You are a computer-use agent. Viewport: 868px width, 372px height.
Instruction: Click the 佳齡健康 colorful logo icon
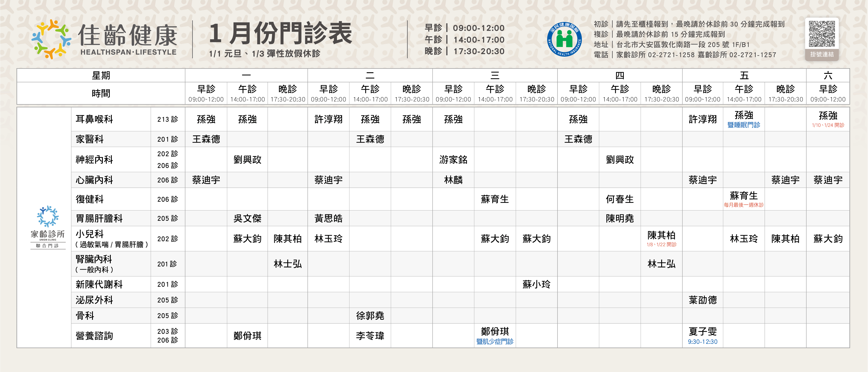[51, 39]
